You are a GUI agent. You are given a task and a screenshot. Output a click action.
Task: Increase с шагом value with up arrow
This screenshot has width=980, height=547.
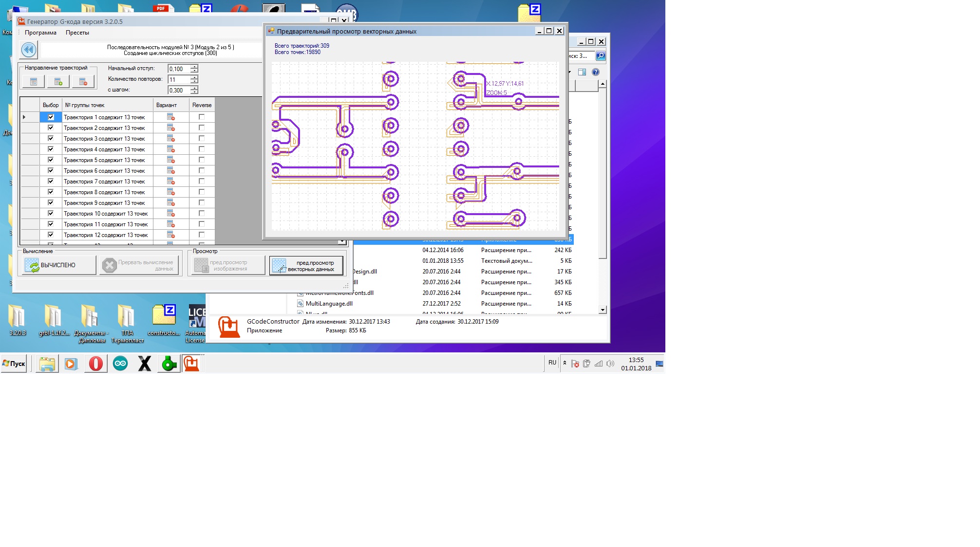tap(194, 88)
